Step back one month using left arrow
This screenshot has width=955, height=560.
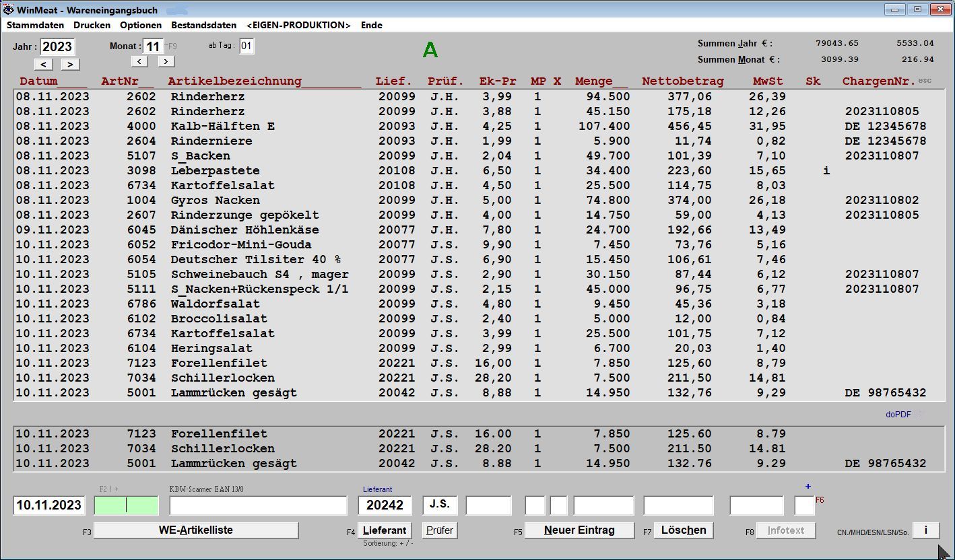click(x=139, y=61)
